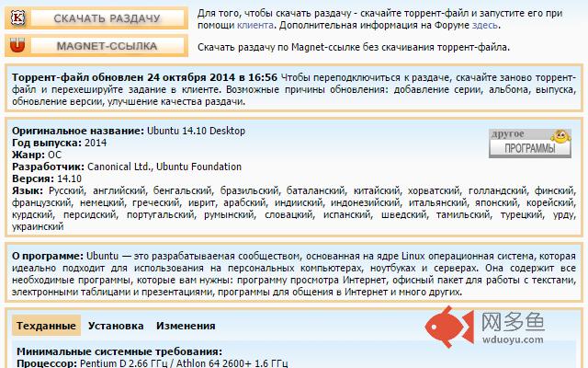Open the MAGNET-ССЫЛКА button
The image size is (588, 368).
click(96, 45)
